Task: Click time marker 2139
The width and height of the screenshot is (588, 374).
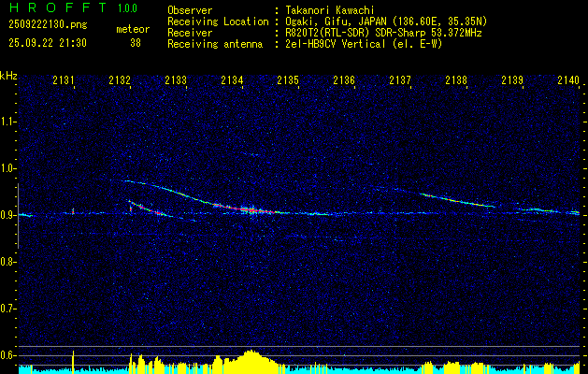Action: 512,79
